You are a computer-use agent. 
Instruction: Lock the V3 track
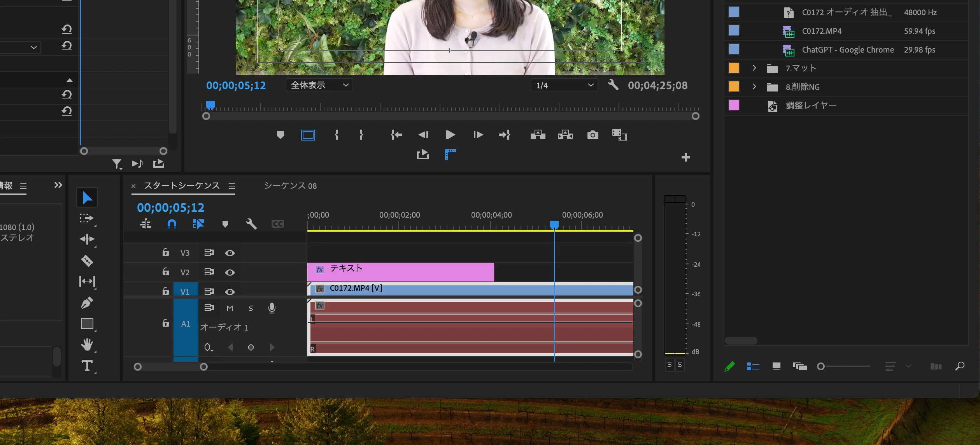coord(166,253)
